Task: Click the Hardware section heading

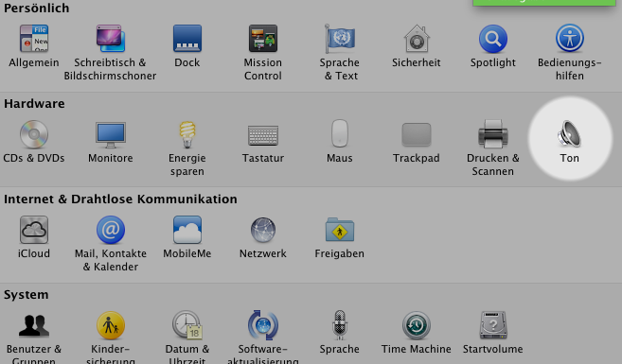Action: coord(34,104)
